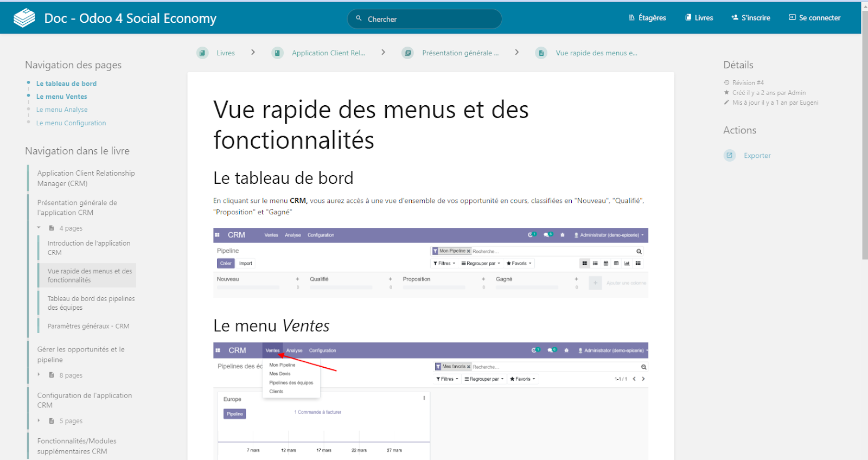Open Livres breadcrumb link
The image size is (868, 460).
226,53
